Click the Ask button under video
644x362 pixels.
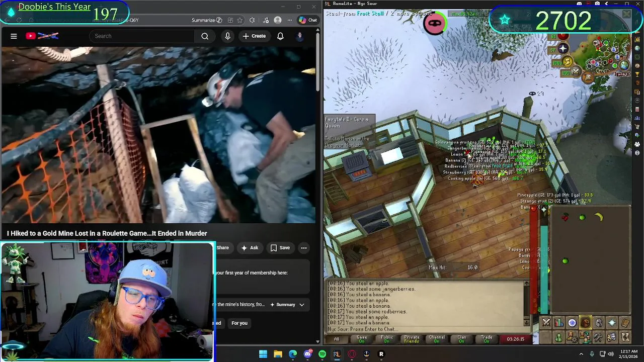pos(250,248)
